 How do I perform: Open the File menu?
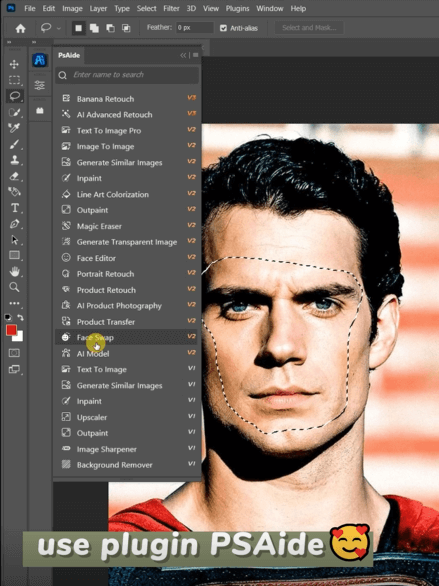pos(30,8)
